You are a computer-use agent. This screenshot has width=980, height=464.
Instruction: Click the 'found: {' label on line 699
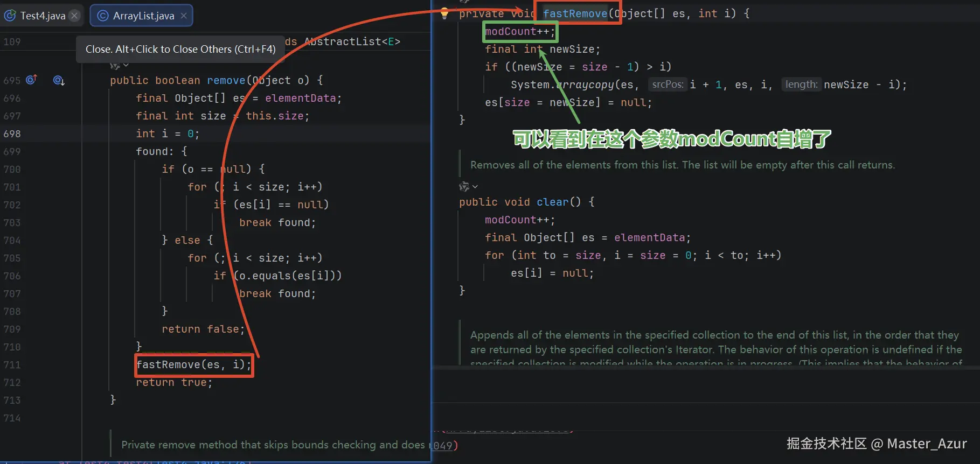click(x=162, y=151)
